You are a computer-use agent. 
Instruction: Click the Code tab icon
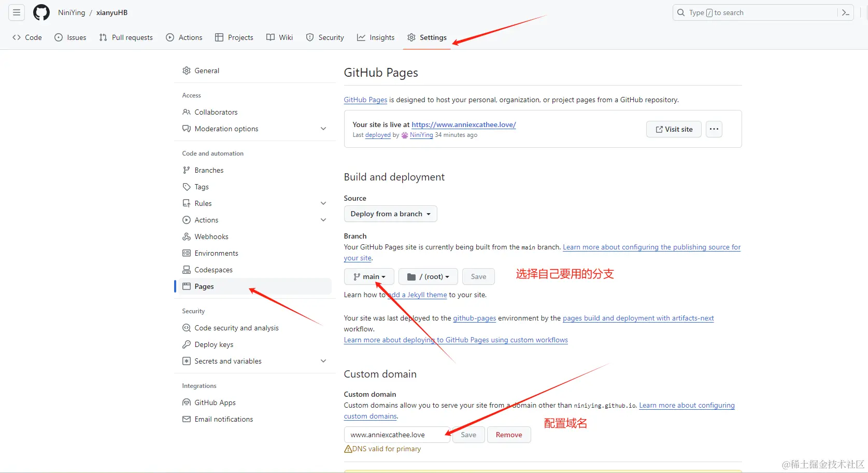tap(17, 37)
